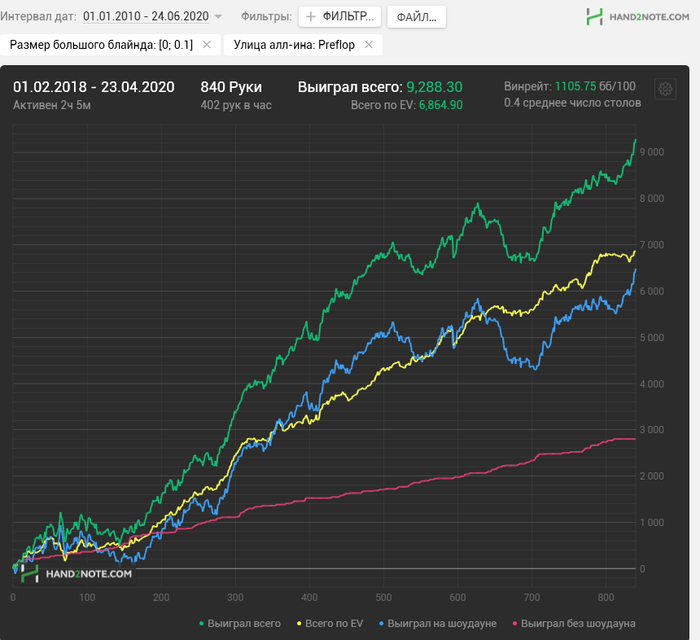
Task: Toggle the pink 'Выиграл без шоудауна' legend series
Action: pos(574,623)
